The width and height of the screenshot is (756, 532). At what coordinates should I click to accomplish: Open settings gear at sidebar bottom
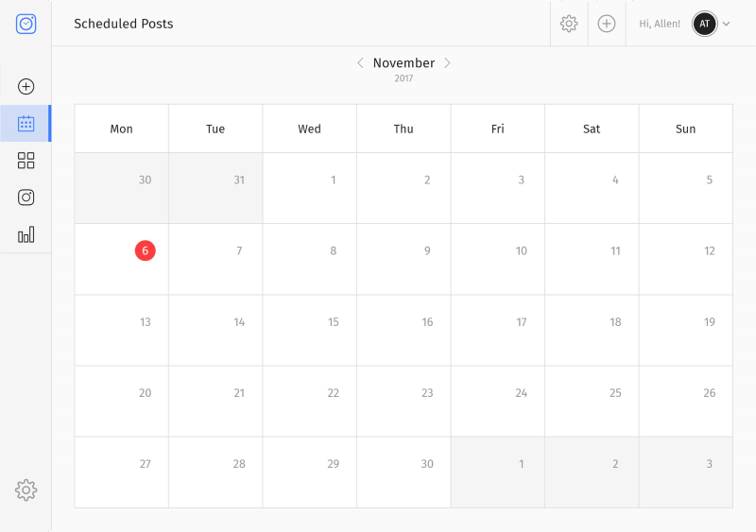coord(26,489)
